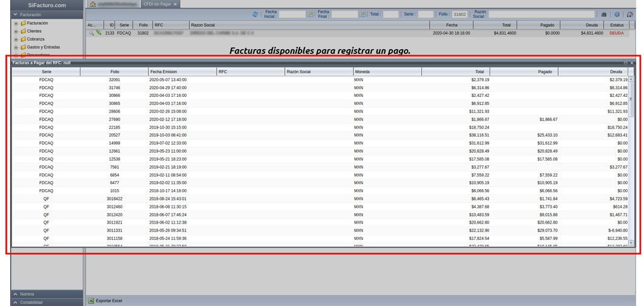Click the blue info icon in the toolbar
Screen dimensions: 644x306
tap(617, 15)
